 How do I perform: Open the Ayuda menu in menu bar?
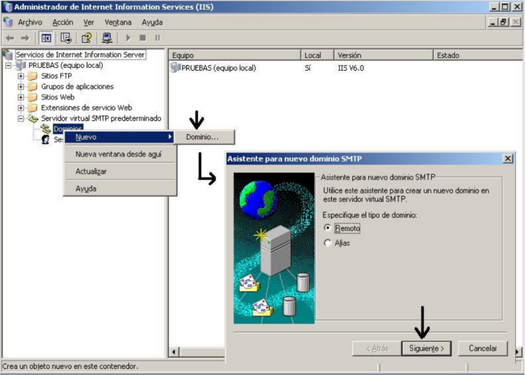pyautogui.click(x=152, y=22)
